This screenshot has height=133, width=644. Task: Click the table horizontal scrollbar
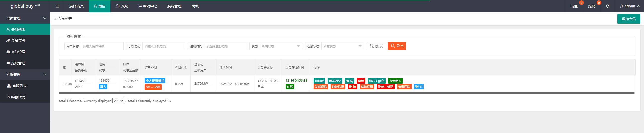(347, 93)
